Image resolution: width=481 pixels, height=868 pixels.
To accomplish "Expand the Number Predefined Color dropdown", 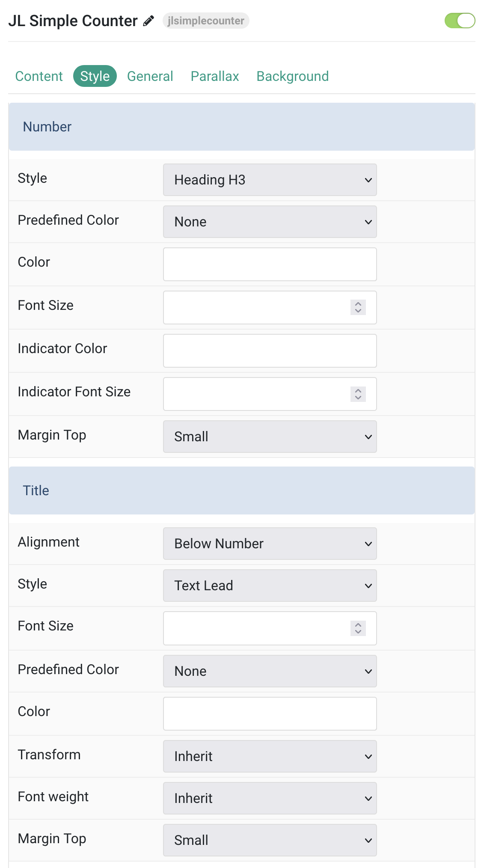I will pos(270,222).
